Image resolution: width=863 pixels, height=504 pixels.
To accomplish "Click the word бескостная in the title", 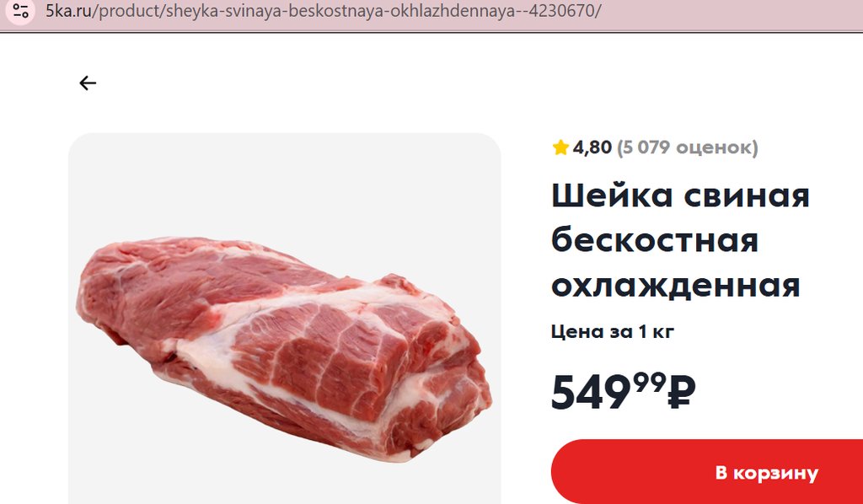I will (655, 240).
